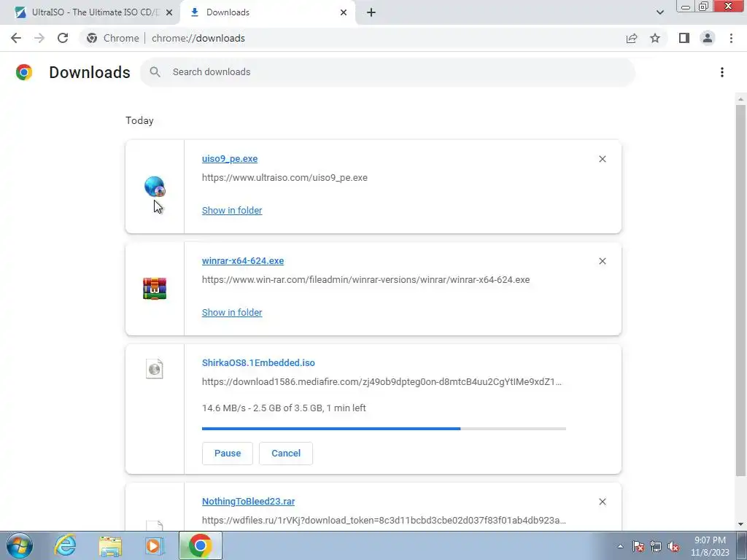Expand the tab search dropdown arrow
This screenshot has height=560, width=747.
659,12
